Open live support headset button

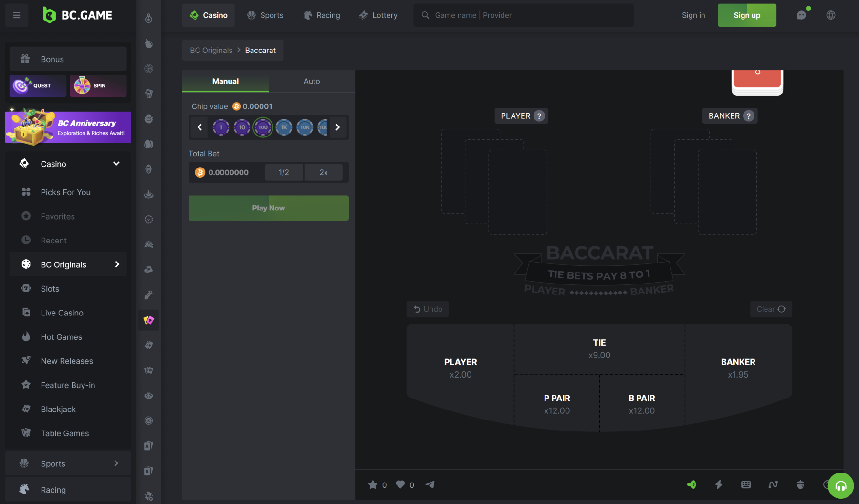(x=841, y=486)
